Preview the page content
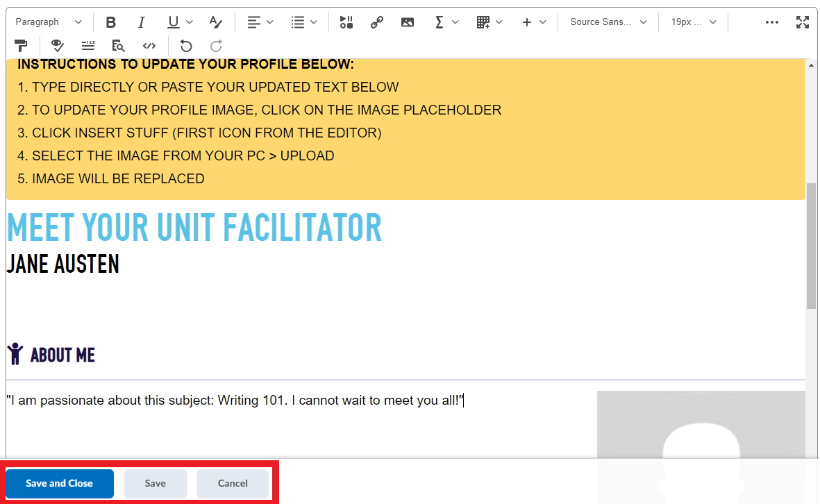This screenshot has width=820, height=504. coord(119,46)
